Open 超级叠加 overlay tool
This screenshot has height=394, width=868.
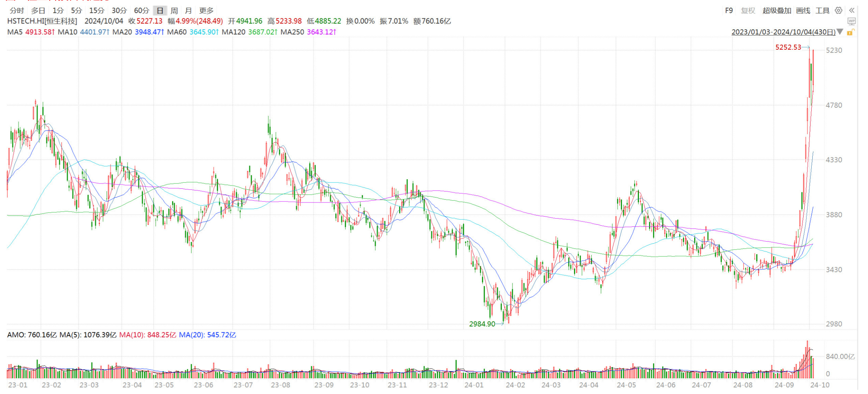[x=777, y=11]
